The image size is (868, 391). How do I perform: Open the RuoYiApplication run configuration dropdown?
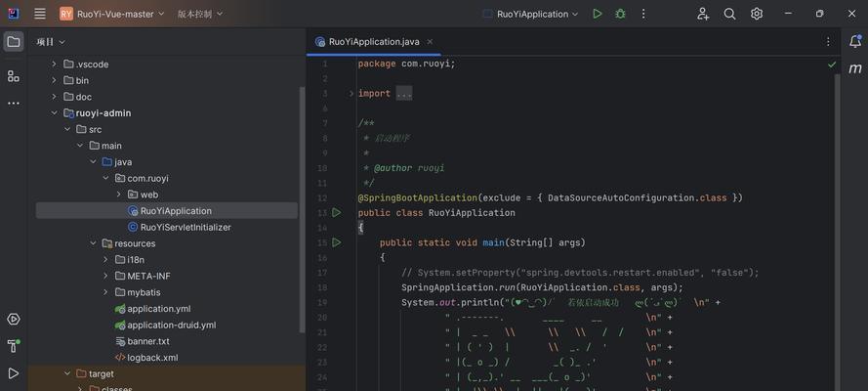pyautogui.click(x=531, y=14)
